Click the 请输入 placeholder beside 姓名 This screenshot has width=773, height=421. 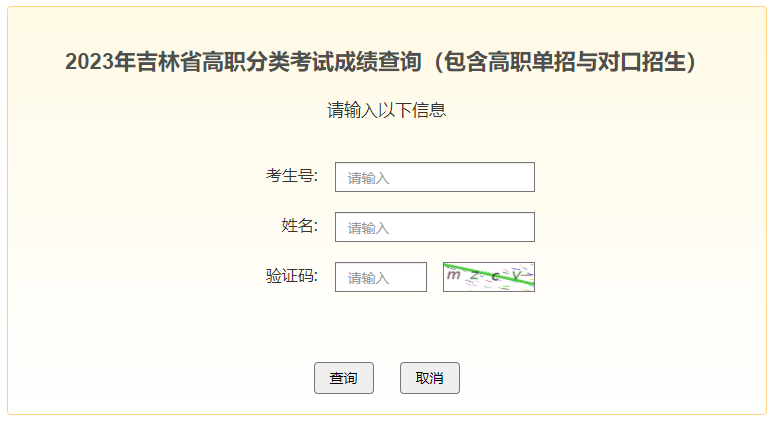pyautogui.click(x=368, y=228)
